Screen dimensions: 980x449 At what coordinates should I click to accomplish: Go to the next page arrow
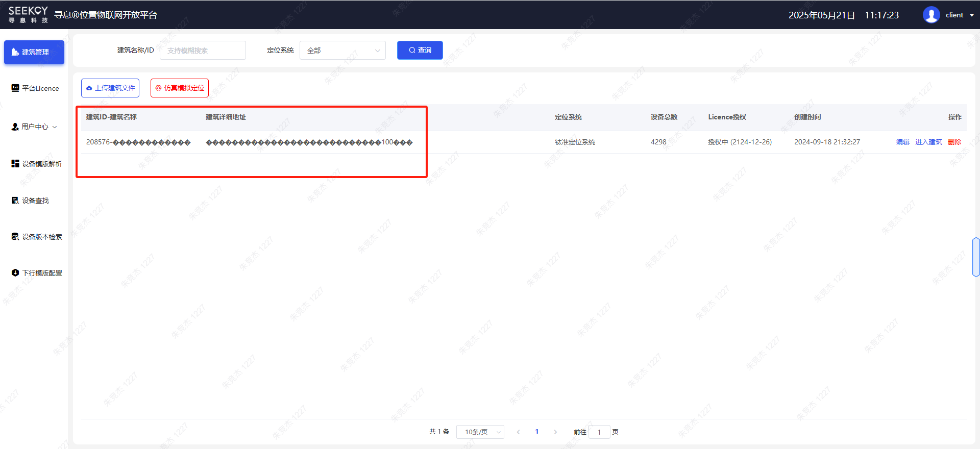click(555, 432)
